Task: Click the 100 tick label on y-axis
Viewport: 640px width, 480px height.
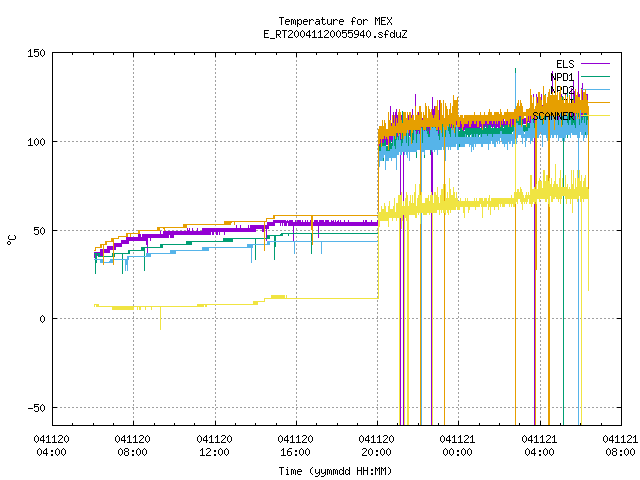Action: 36,142
